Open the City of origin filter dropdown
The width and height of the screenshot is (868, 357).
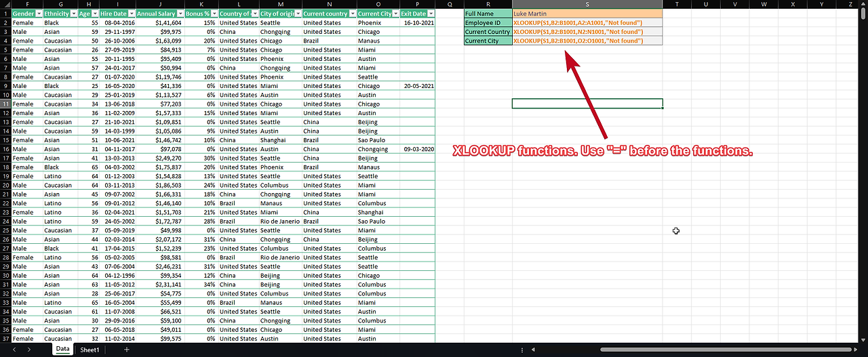click(298, 14)
